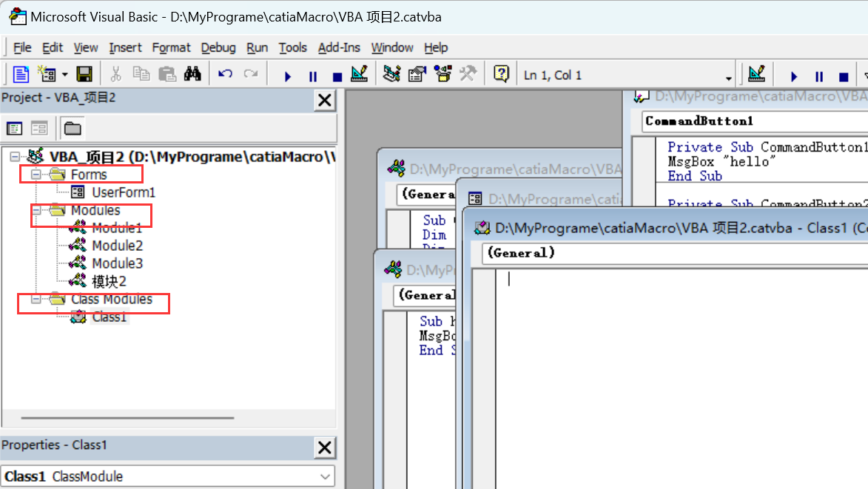Image resolution: width=868 pixels, height=489 pixels.
Task: Run the macro with the play button
Action: 287,76
